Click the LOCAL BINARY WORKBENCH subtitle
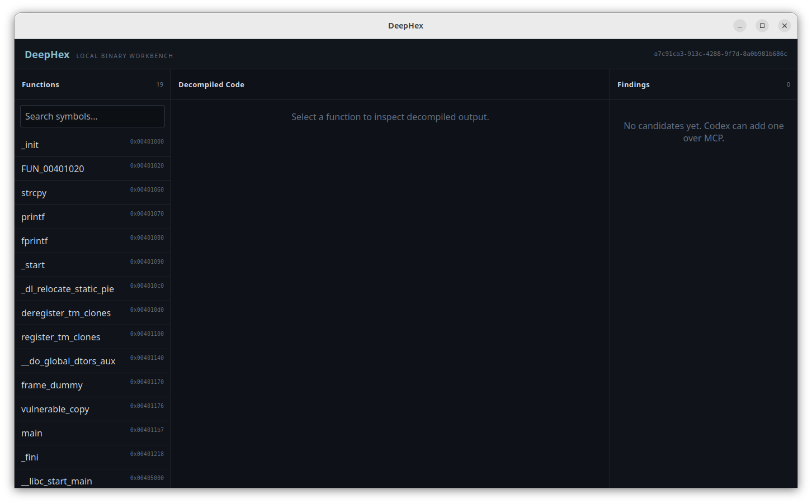This screenshot has height=504, width=812. (x=125, y=56)
